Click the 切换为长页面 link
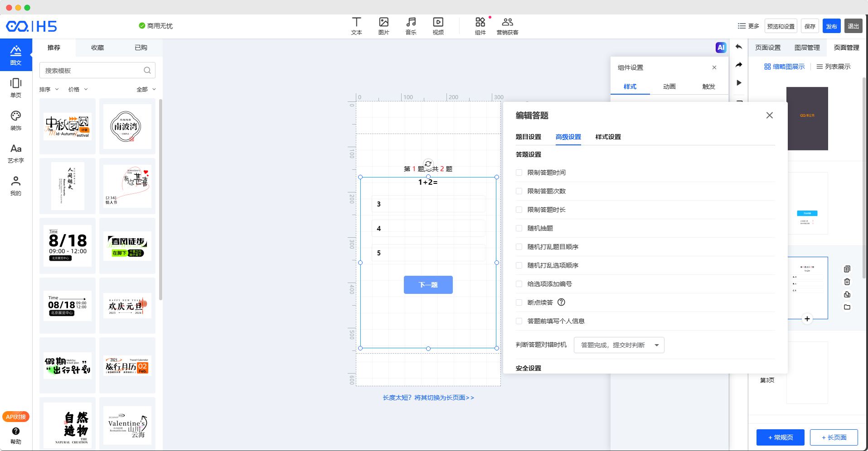Viewport: 868px width, 451px height. click(x=428, y=398)
